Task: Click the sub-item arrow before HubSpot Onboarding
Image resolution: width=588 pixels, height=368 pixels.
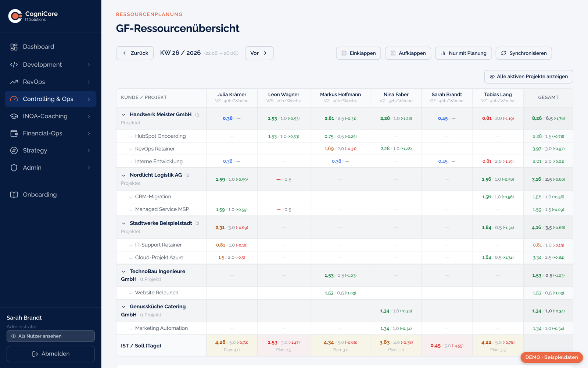Action: (130, 137)
